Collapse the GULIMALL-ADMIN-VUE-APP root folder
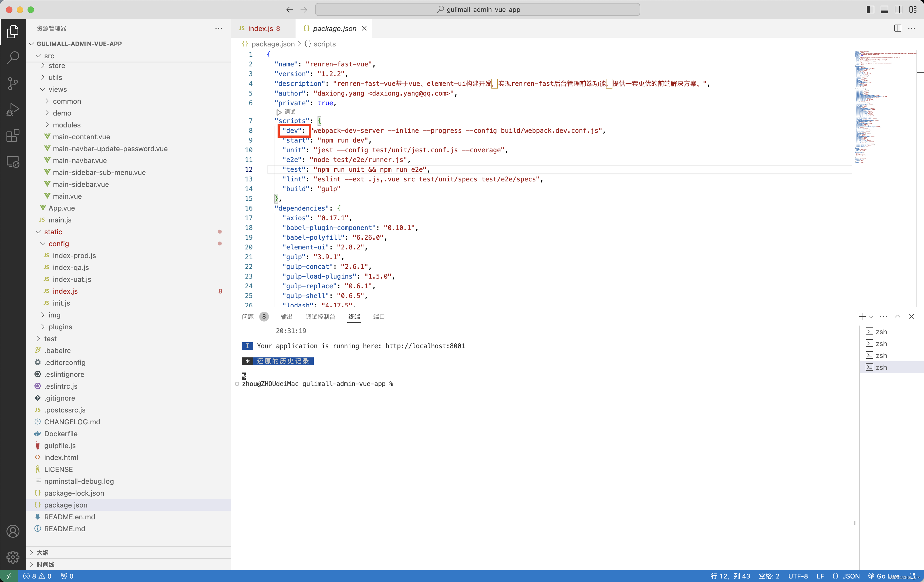The height and width of the screenshot is (582, 924). click(x=128, y=44)
